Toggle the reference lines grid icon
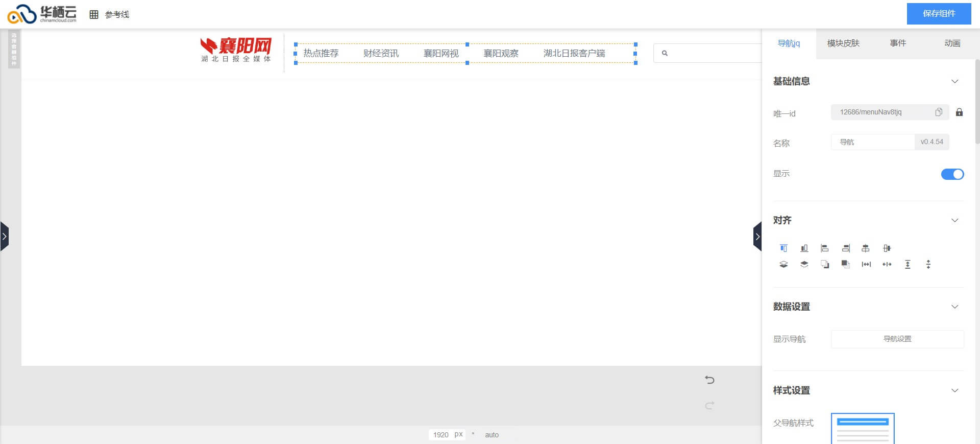Screen dimensions: 980x444 (x=94, y=15)
